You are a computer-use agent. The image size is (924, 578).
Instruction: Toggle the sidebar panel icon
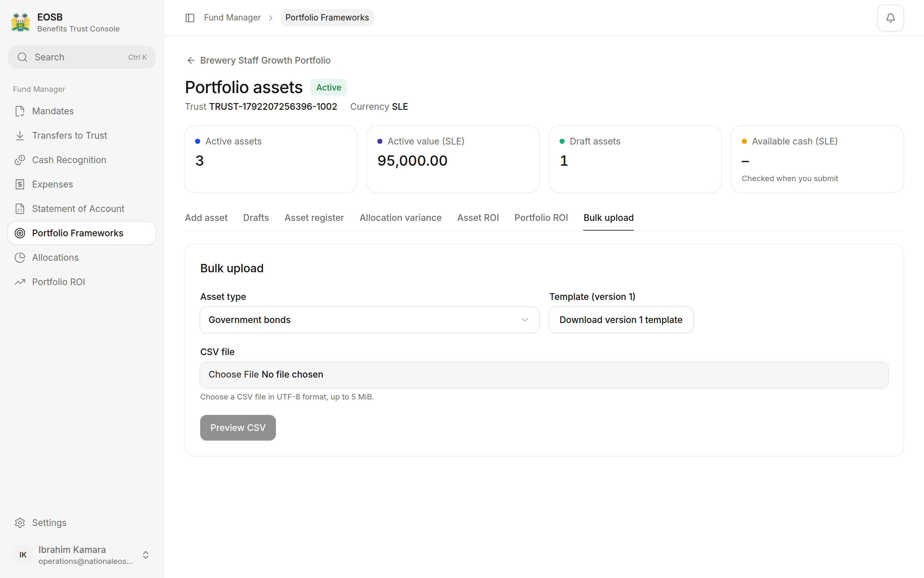coord(190,18)
